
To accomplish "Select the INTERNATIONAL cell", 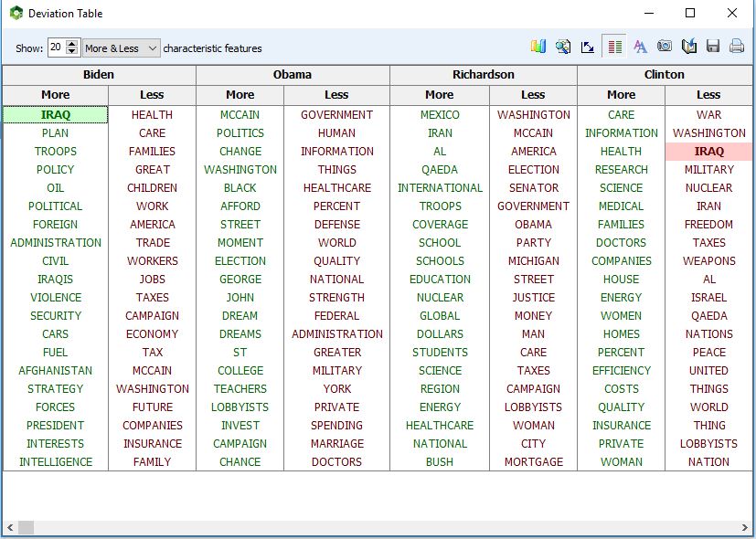I will pos(440,188).
